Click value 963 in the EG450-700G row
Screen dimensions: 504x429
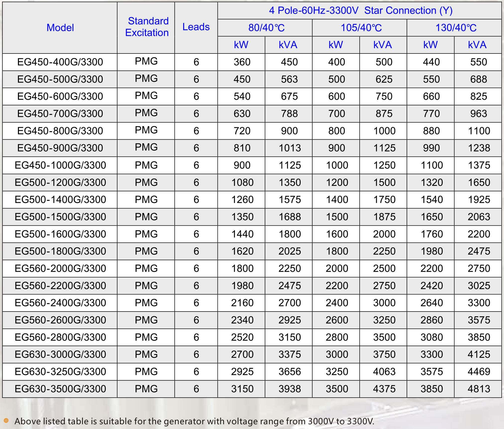479,113
